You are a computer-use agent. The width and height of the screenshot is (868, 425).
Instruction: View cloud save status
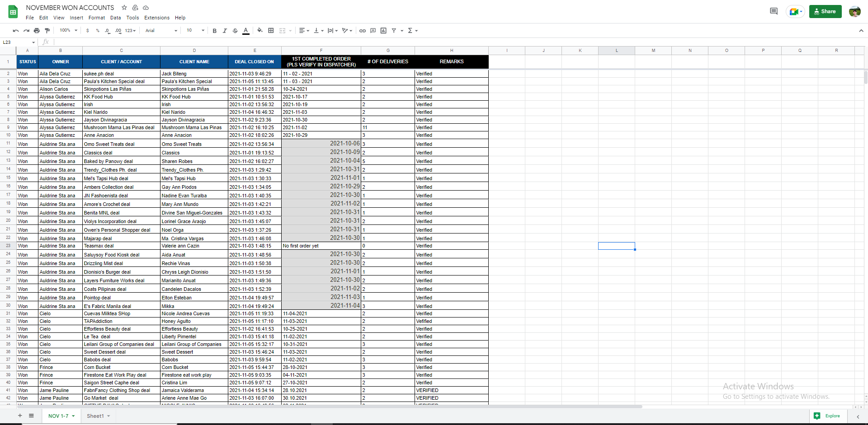(x=146, y=8)
